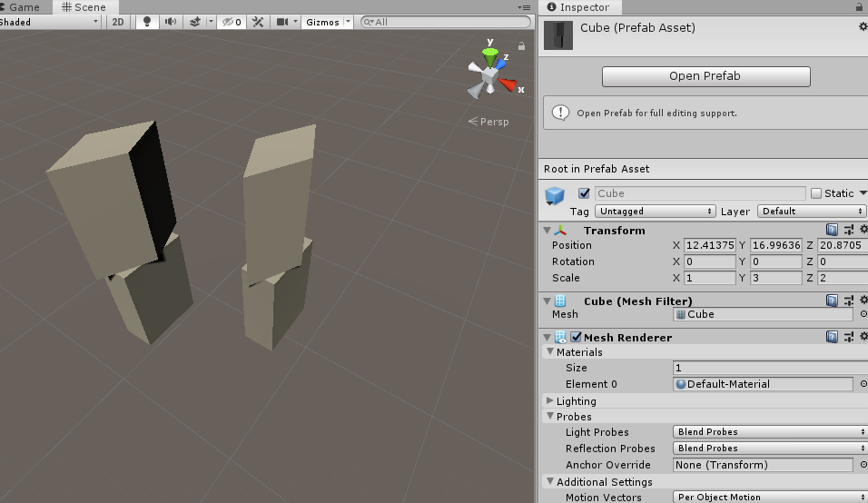Open the Tag Untagged dropdown
This screenshot has width=868, height=503.
tap(655, 212)
